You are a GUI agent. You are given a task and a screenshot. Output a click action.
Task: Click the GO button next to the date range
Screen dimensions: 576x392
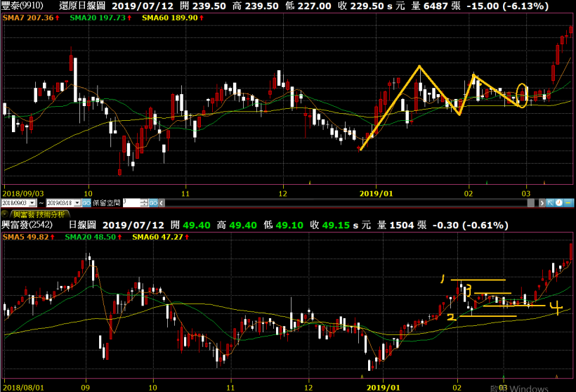coord(86,203)
